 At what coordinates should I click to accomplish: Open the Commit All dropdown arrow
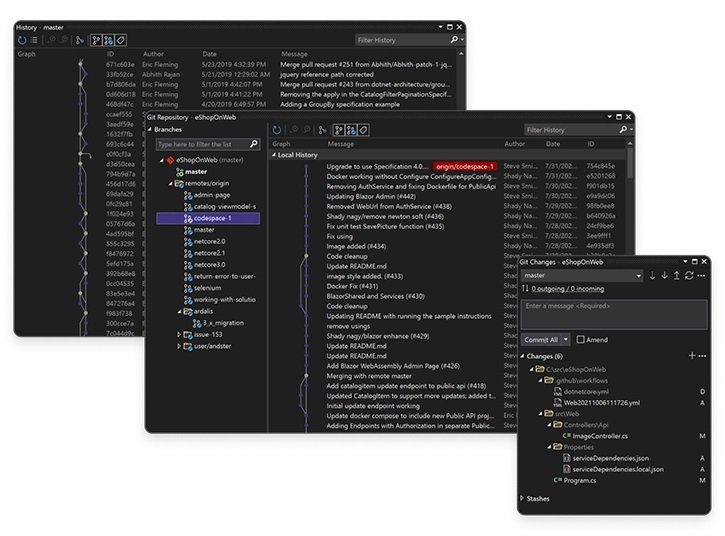565,339
